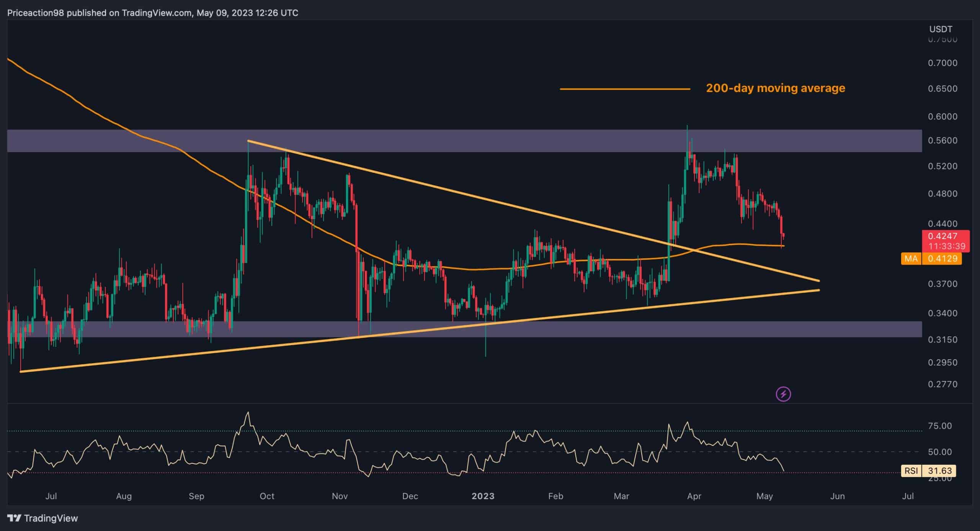The image size is (980, 531).
Task: Click the RSI label tag
Action: (911, 470)
